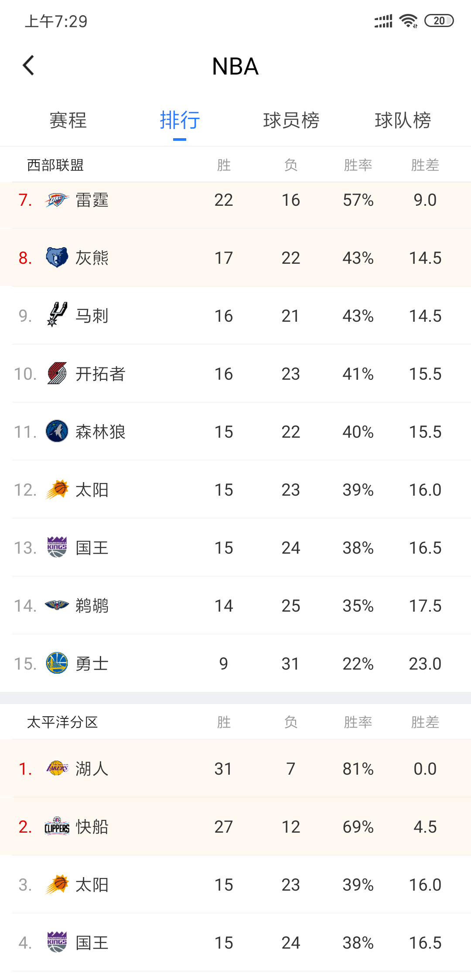Select the active 排行 tab
The height and width of the screenshot is (980, 471).
coord(180,120)
